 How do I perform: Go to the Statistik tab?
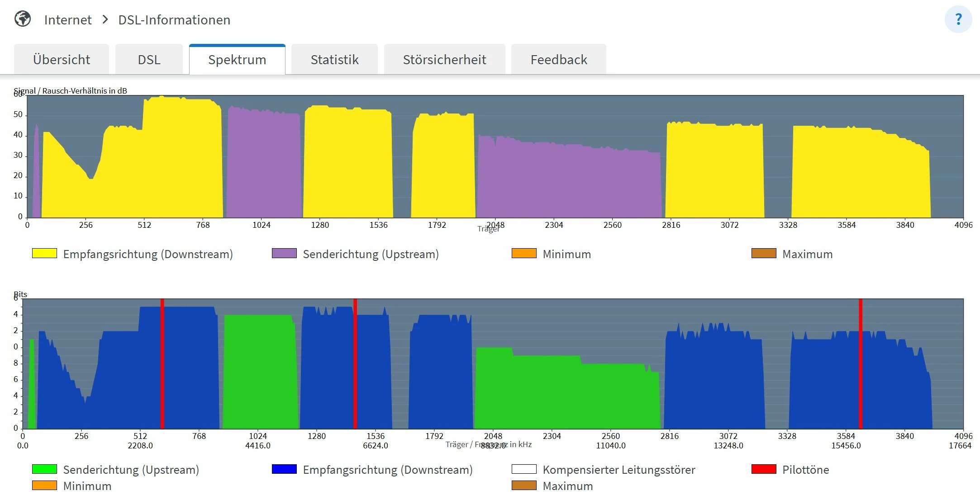(x=334, y=60)
